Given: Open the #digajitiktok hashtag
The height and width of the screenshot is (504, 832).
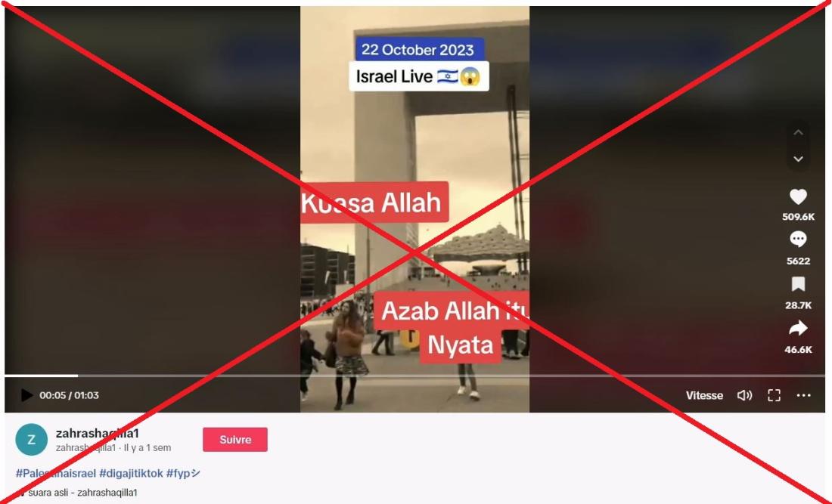Looking at the screenshot, I should tap(131, 473).
